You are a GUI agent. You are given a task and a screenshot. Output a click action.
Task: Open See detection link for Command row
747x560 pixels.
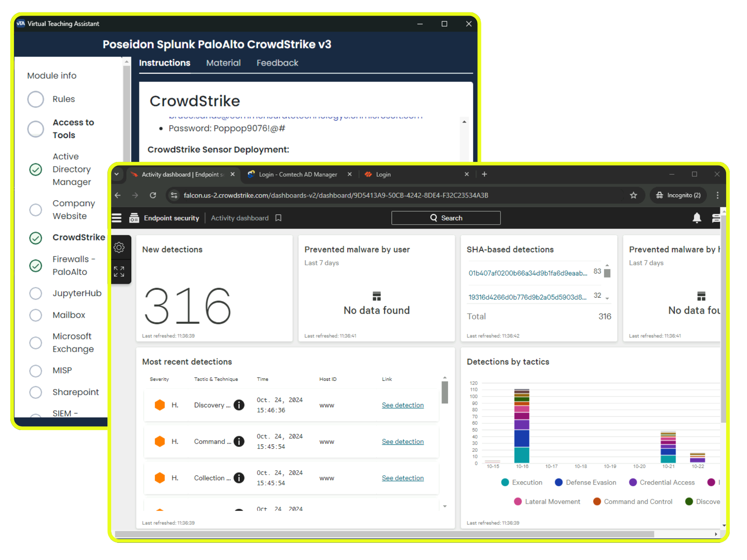tap(403, 442)
